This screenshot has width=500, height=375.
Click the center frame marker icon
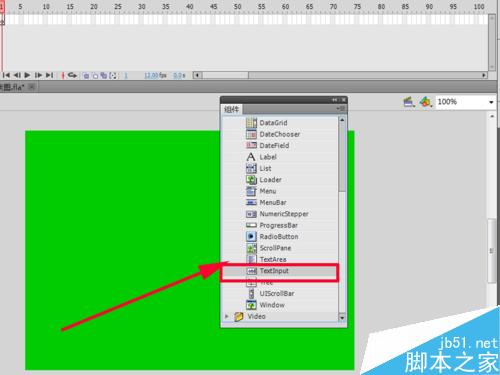point(62,76)
